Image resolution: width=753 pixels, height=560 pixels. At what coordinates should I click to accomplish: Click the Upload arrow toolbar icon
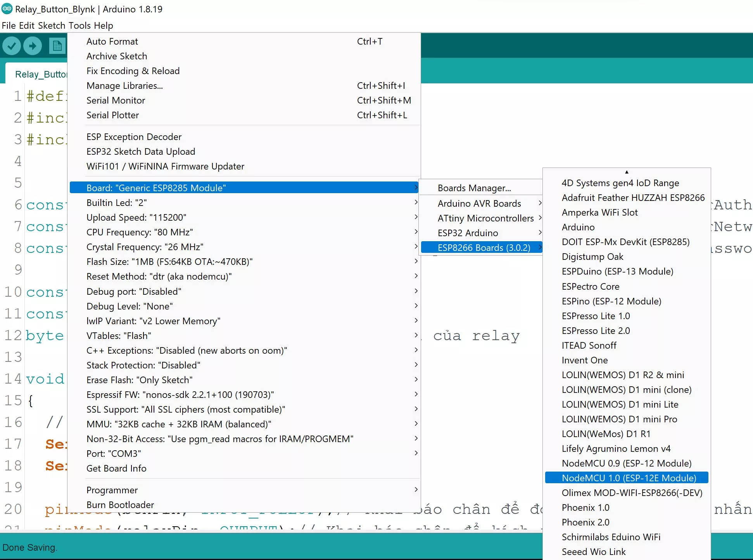point(33,46)
